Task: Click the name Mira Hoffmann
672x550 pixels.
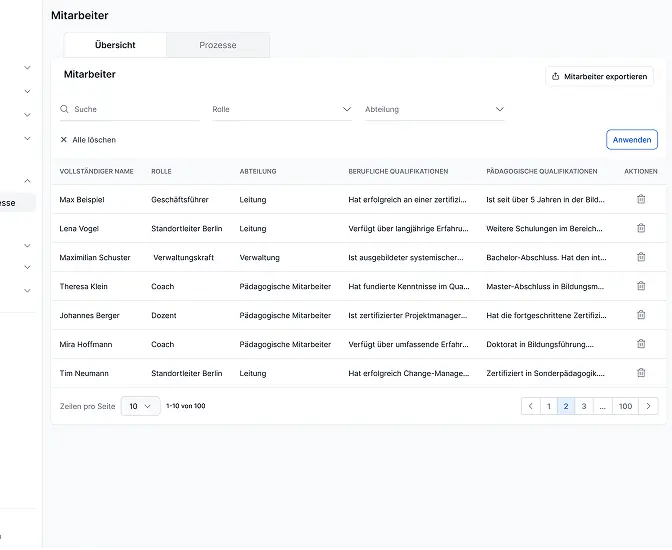Action: (86, 344)
